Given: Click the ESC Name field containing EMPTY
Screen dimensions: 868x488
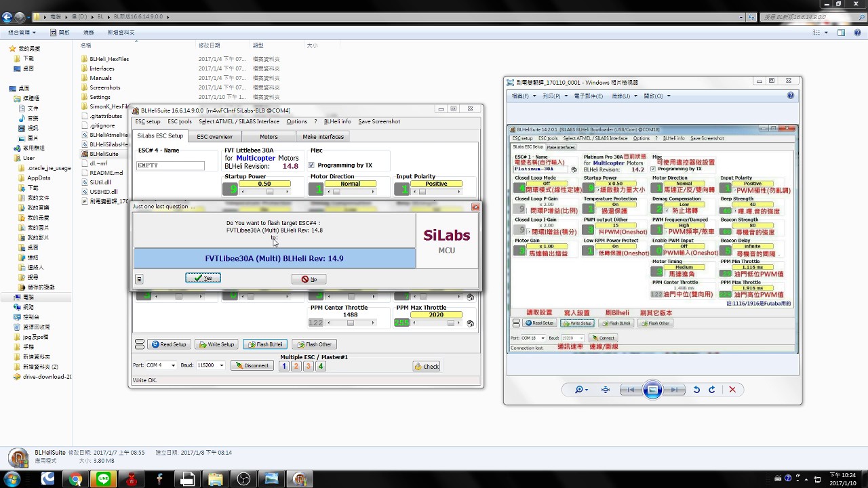Looking at the screenshot, I should coord(170,165).
